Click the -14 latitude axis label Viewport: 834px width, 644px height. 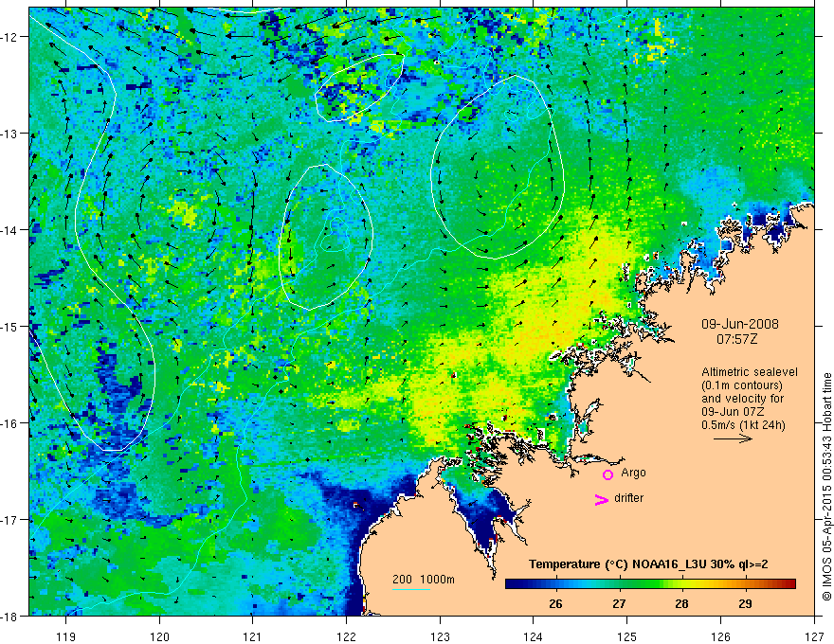(x=9, y=230)
